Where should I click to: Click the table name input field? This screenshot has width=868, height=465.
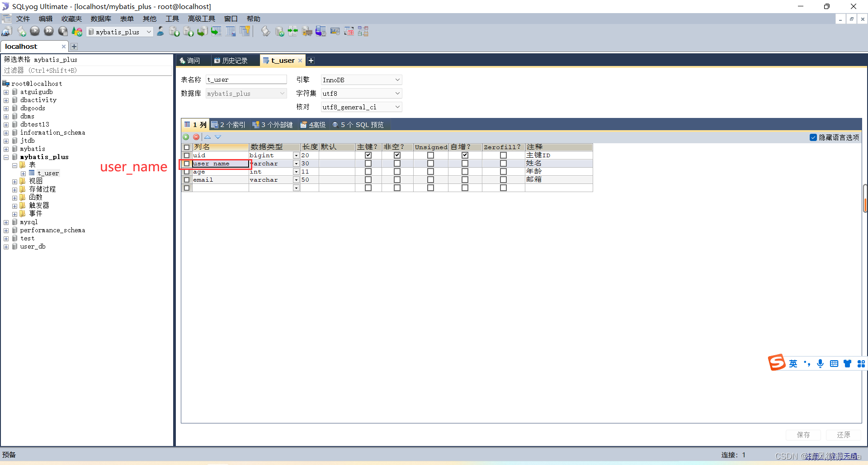coord(246,80)
